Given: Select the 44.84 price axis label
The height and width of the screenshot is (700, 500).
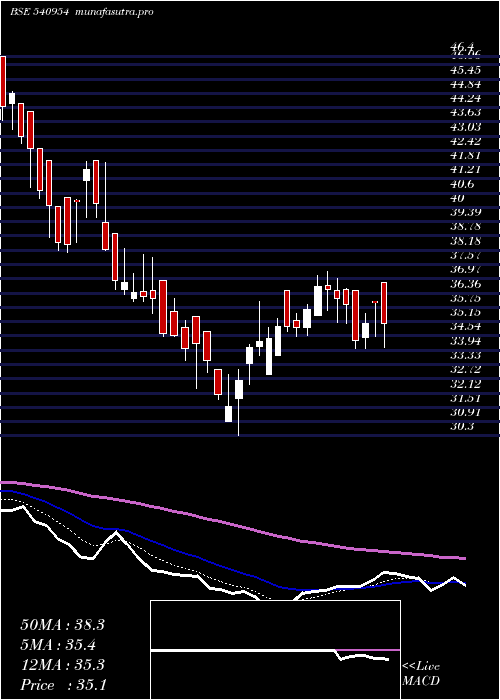Looking at the screenshot, I should point(466,84).
